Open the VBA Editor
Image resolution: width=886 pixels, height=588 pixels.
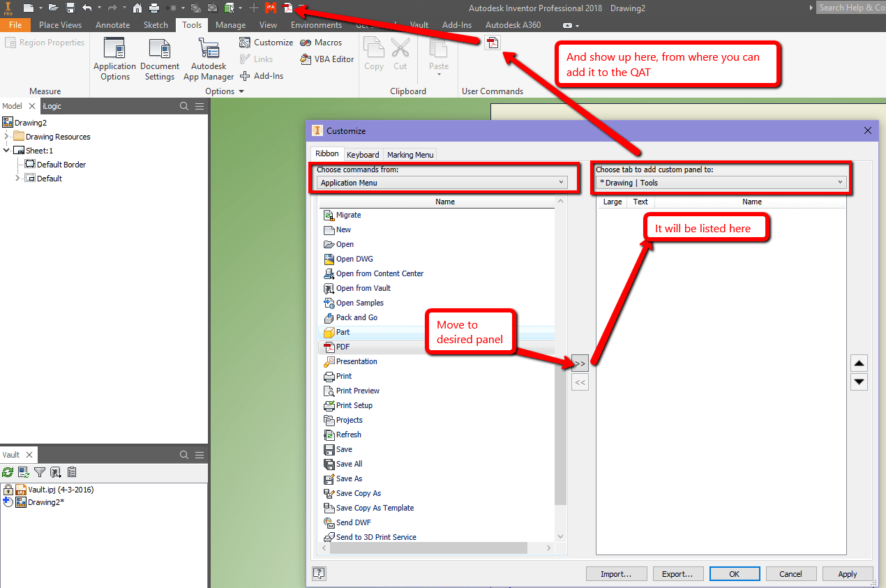[326, 59]
